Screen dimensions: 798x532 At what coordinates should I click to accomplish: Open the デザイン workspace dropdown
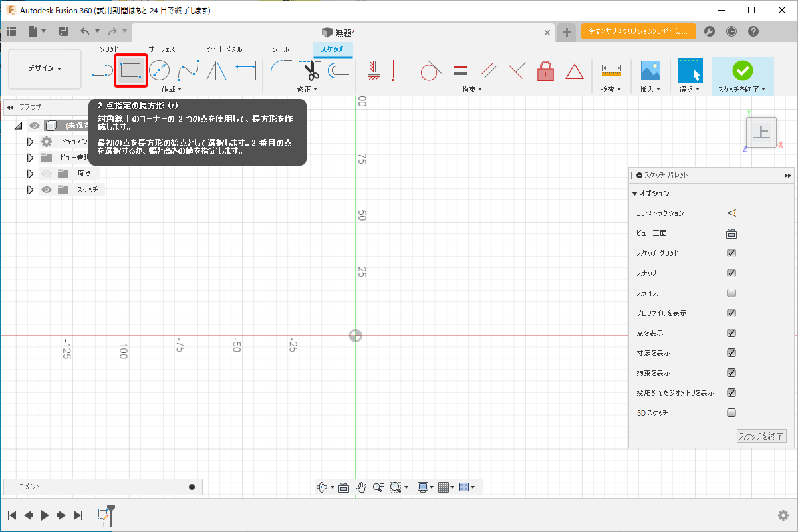(x=45, y=69)
